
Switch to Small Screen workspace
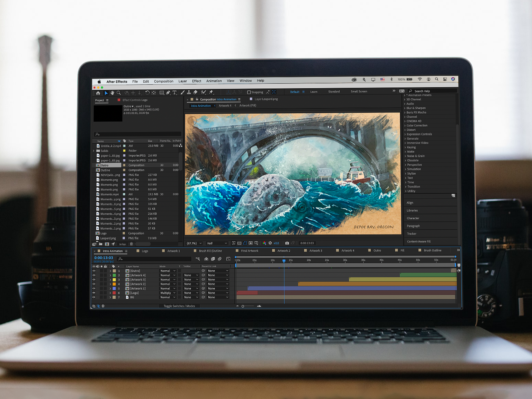coord(359,91)
